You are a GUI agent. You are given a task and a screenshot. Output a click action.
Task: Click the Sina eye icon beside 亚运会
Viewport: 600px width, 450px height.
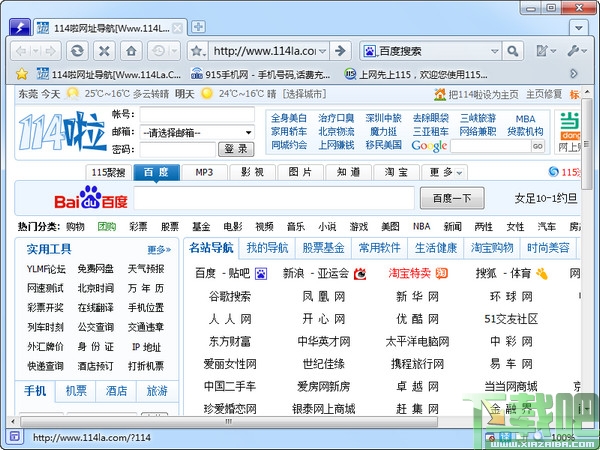[360, 274]
